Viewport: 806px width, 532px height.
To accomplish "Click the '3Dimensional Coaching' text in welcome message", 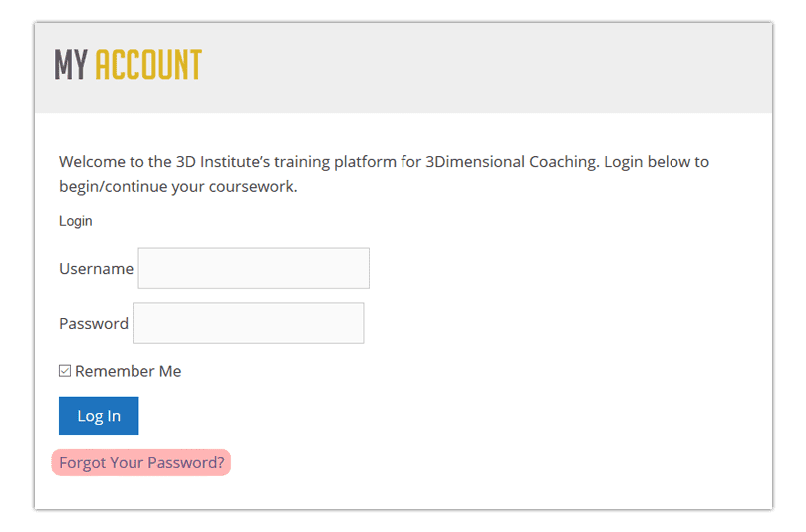I will 511,162.
